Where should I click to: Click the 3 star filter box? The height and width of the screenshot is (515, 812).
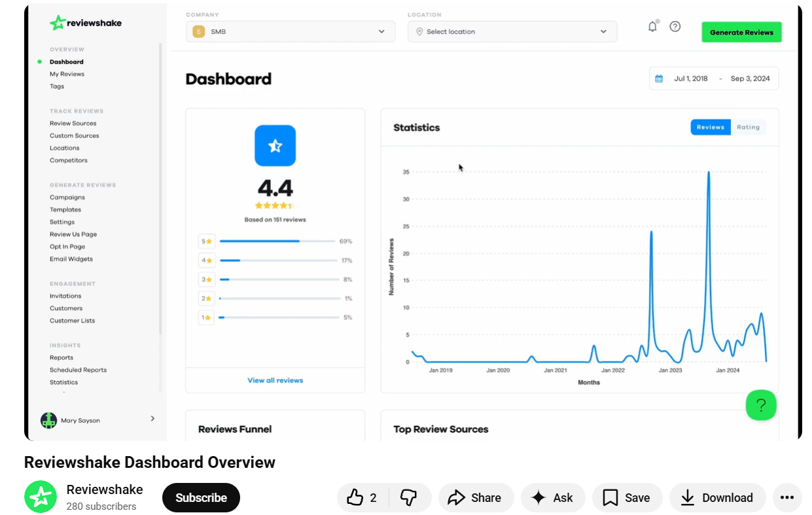[x=206, y=279]
